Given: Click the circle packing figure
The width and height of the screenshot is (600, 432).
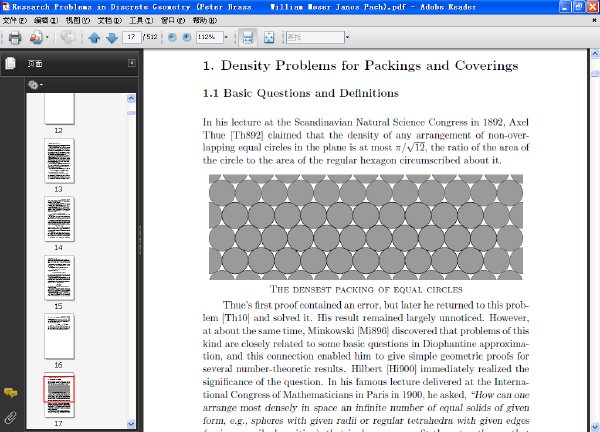Looking at the screenshot, I should tap(366, 227).
